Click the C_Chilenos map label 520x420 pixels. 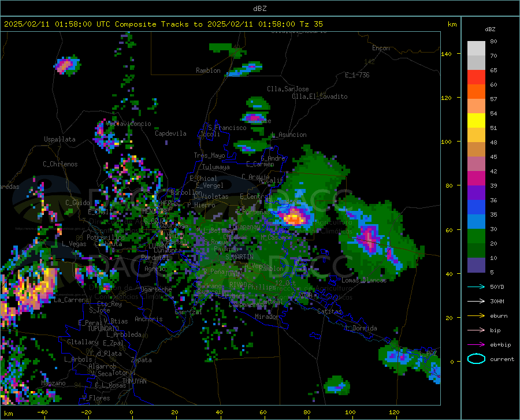[x=60, y=164]
